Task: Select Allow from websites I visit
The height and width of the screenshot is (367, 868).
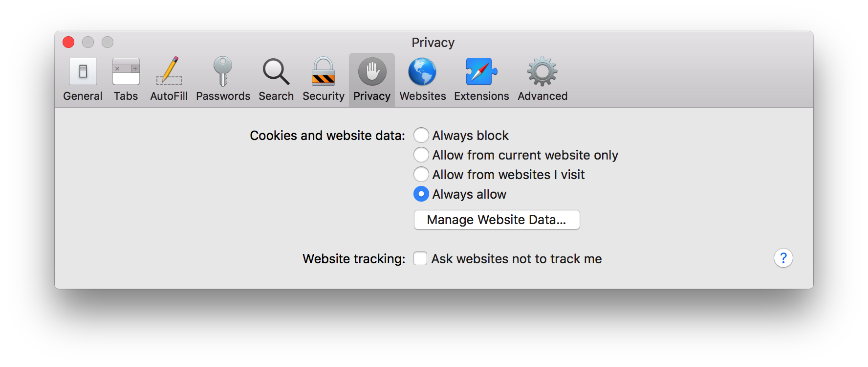Action: click(421, 174)
